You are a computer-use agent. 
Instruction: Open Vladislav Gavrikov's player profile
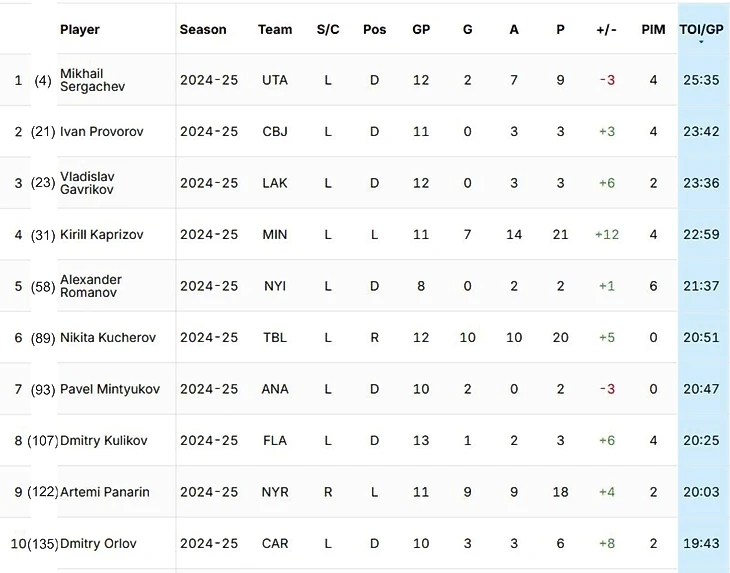[x=87, y=183]
